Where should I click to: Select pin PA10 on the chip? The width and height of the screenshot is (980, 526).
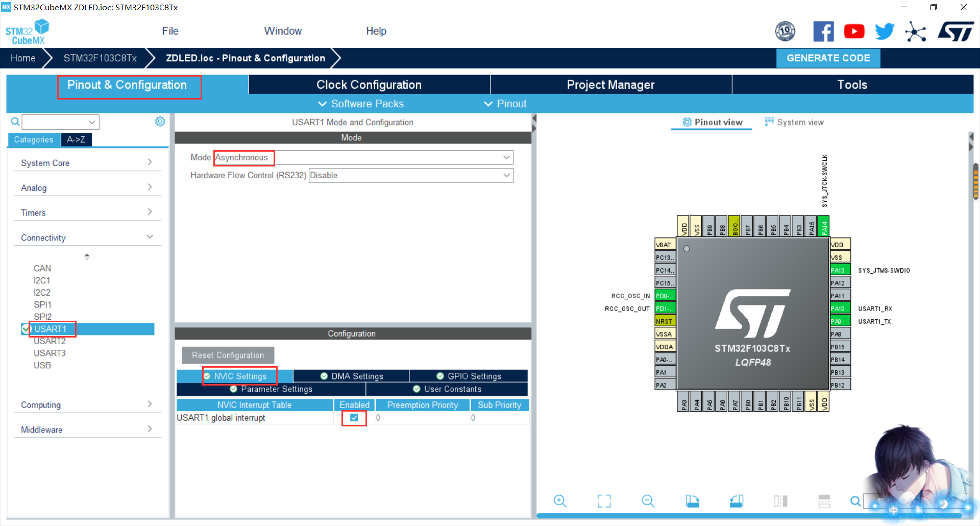(840, 308)
